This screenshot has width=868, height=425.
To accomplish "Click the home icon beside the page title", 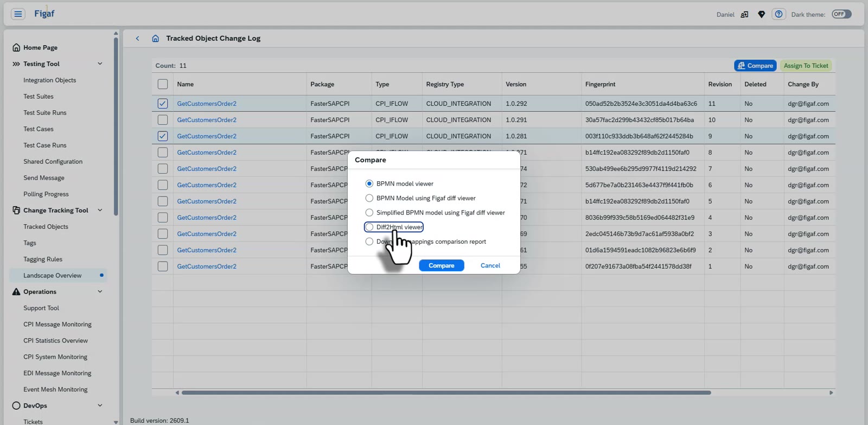I will [x=156, y=39].
